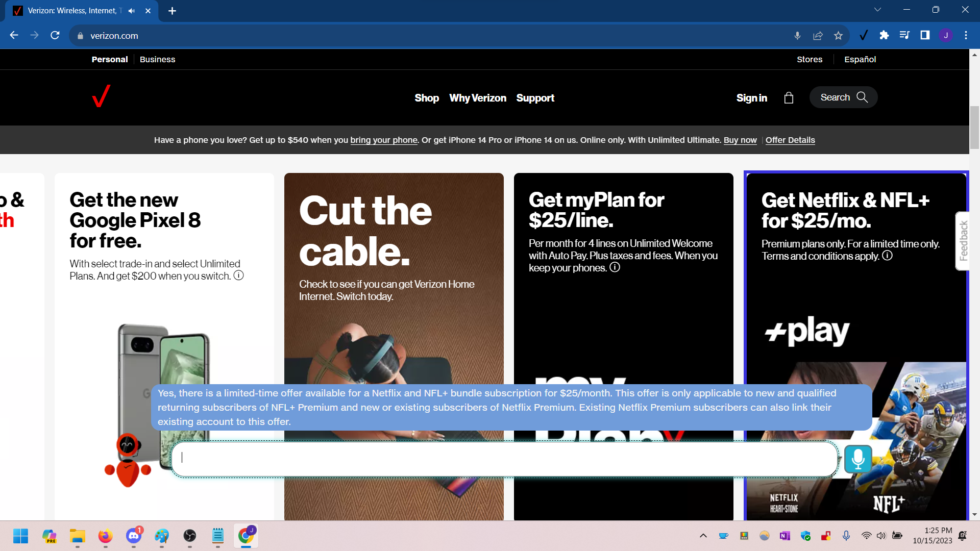This screenshot has height=551, width=980.
Task: Click the blue microphone voice input button
Action: [x=857, y=459]
